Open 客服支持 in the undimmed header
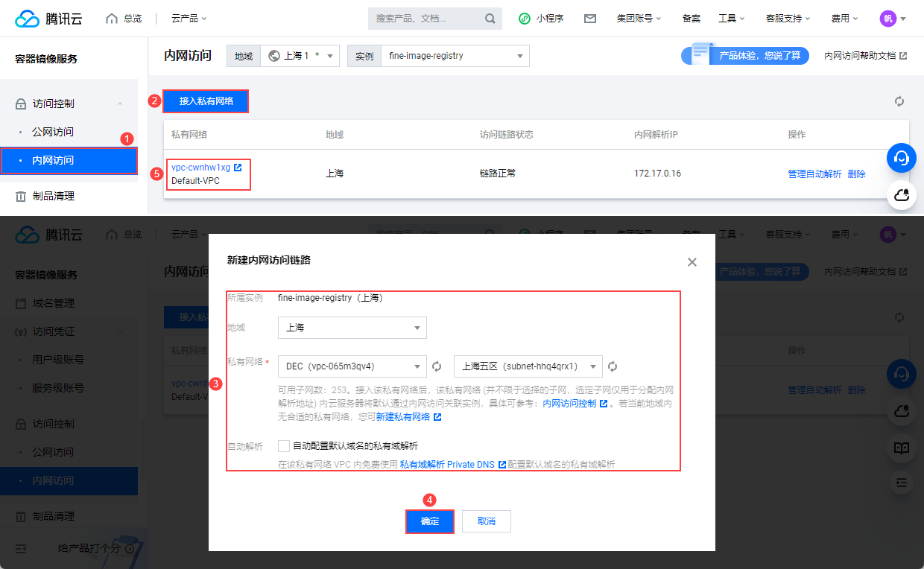924x569 pixels. (788, 19)
